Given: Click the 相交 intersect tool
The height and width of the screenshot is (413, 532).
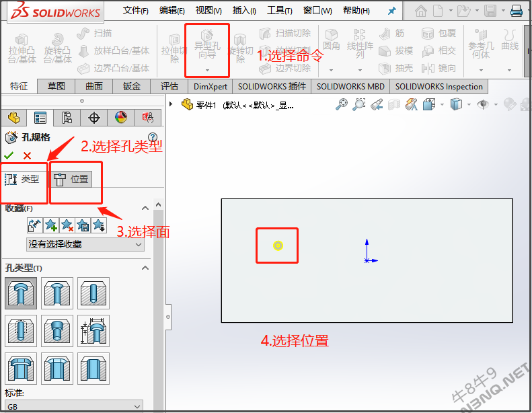Looking at the screenshot, I should tap(439, 51).
